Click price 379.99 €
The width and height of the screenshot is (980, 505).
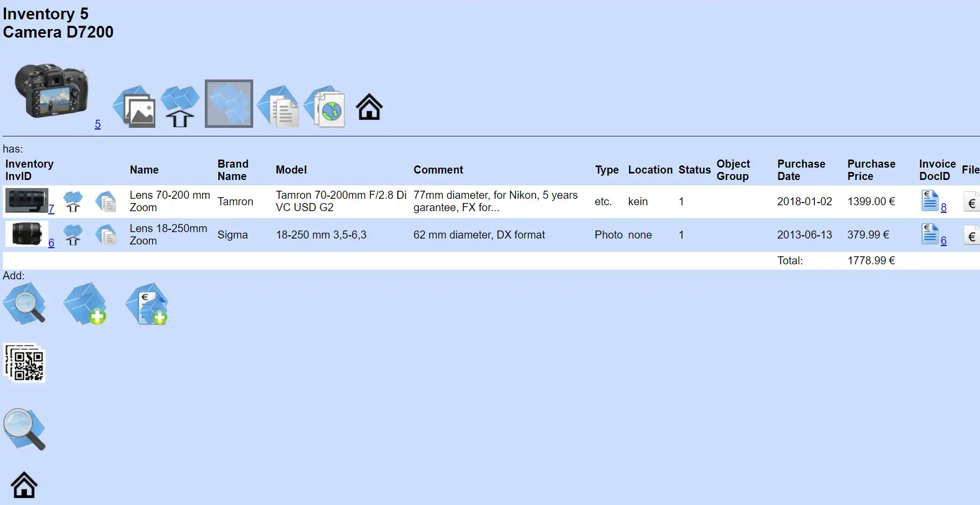[868, 235]
